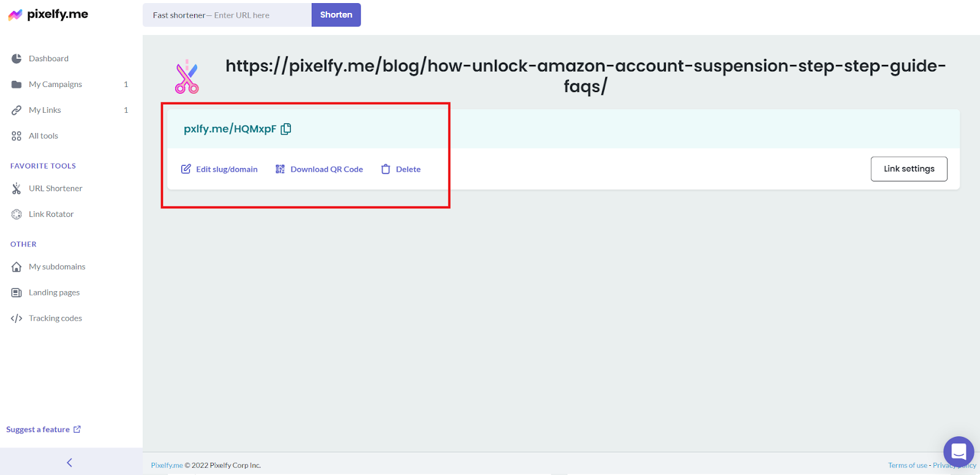The width and height of the screenshot is (980, 475).
Task: Click the pixelfy.me logo
Action: click(48, 14)
